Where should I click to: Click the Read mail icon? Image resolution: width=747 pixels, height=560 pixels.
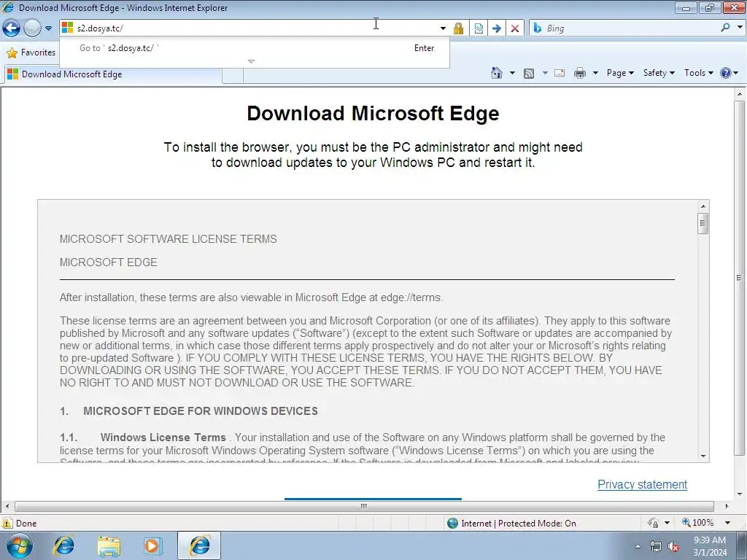560,73
